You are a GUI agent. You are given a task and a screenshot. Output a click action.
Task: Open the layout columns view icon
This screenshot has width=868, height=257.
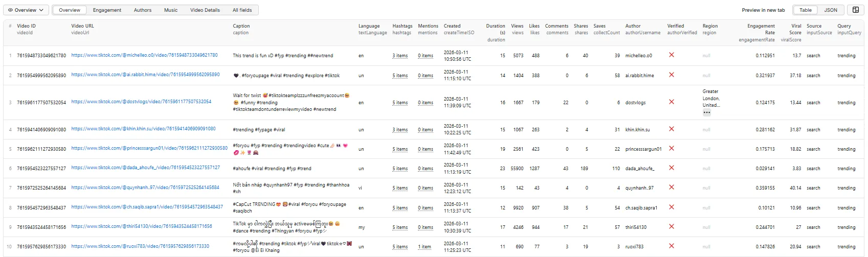pyautogui.click(x=855, y=10)
